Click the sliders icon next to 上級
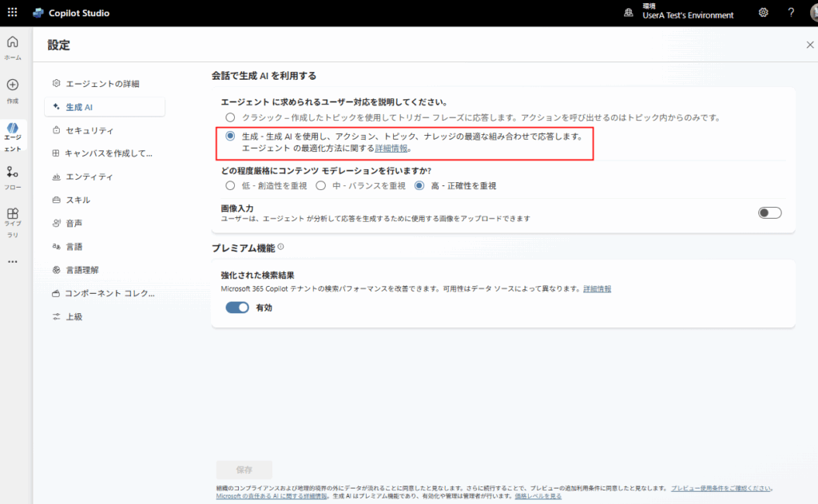Screen dimensions: 818x504 57,316
